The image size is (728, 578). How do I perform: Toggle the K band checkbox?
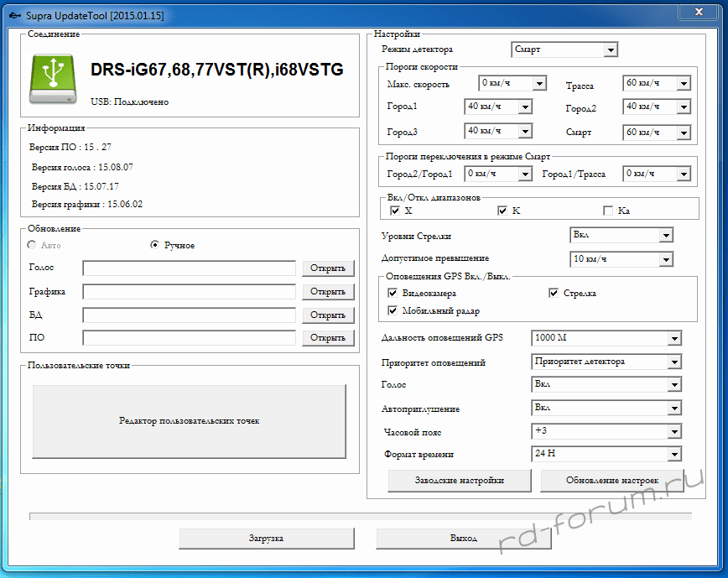[x=502, y=211]
